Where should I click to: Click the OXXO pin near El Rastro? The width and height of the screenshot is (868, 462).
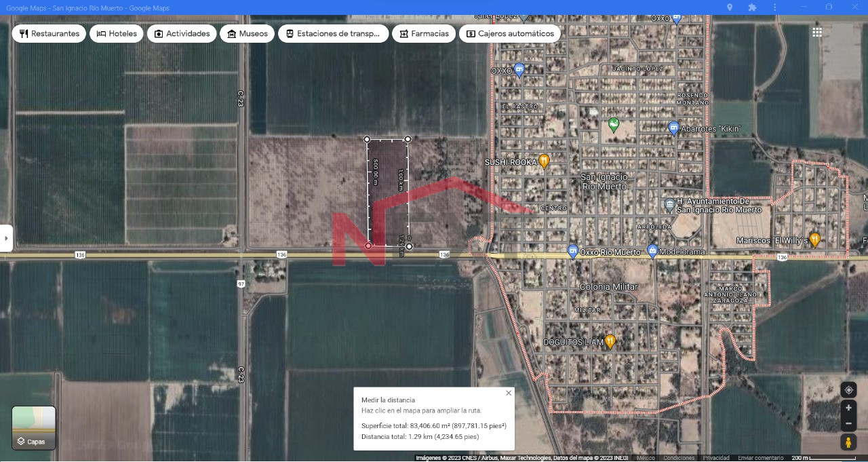519,70
